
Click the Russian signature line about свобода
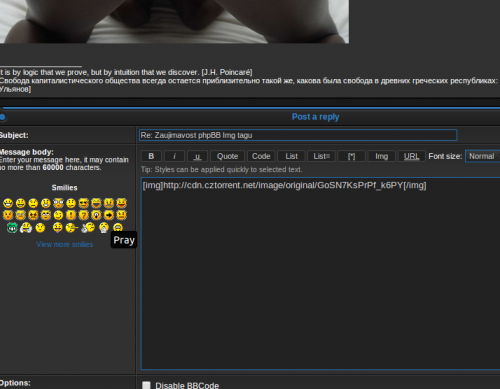tap(249, 81)
